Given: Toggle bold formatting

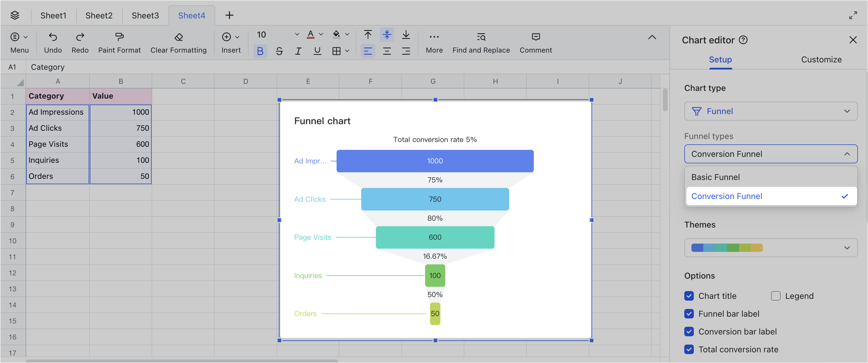Looking at the screenshot, I should pos(260,51).
